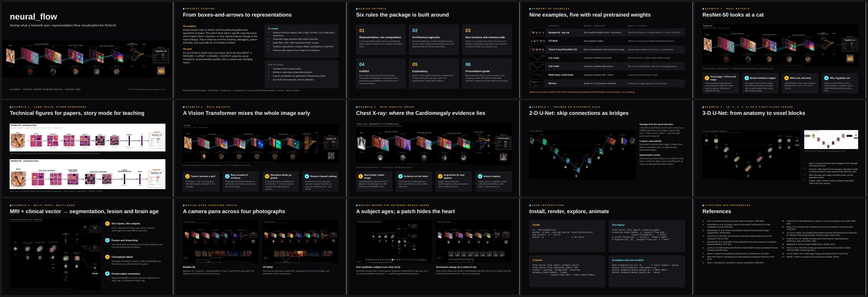Click the 'Chest X-ray DenseNet-121' table row
The height and width of the screenshot is (297, 868).
coord(607,50)
